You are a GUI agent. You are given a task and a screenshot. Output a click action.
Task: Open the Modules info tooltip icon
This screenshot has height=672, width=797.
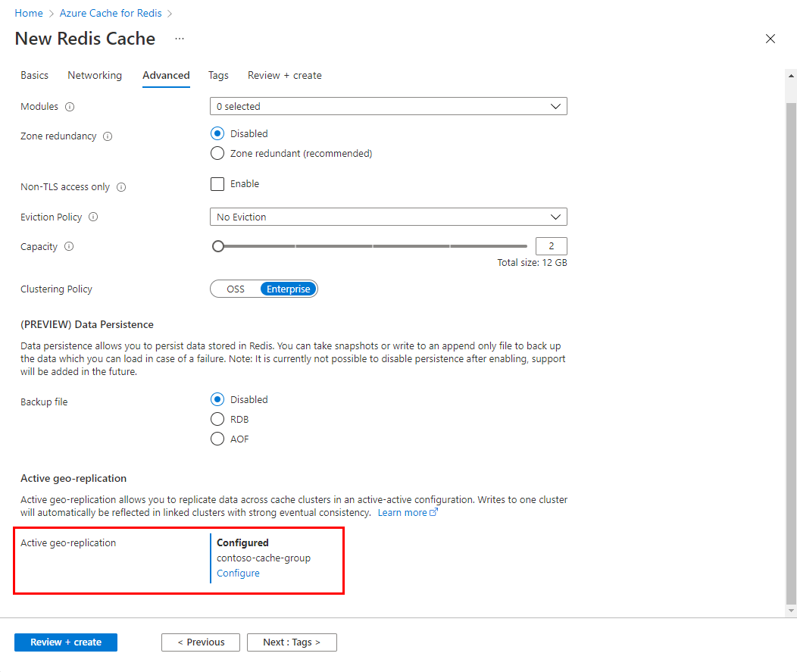69,107
